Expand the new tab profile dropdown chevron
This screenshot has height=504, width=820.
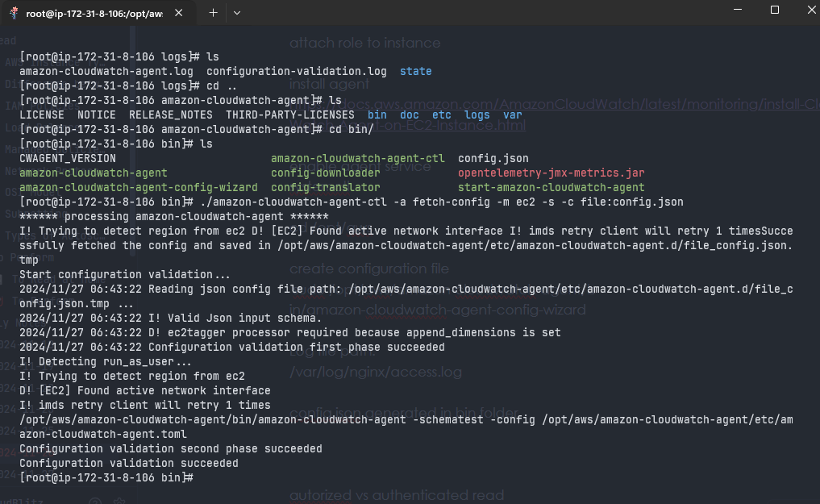237,13
